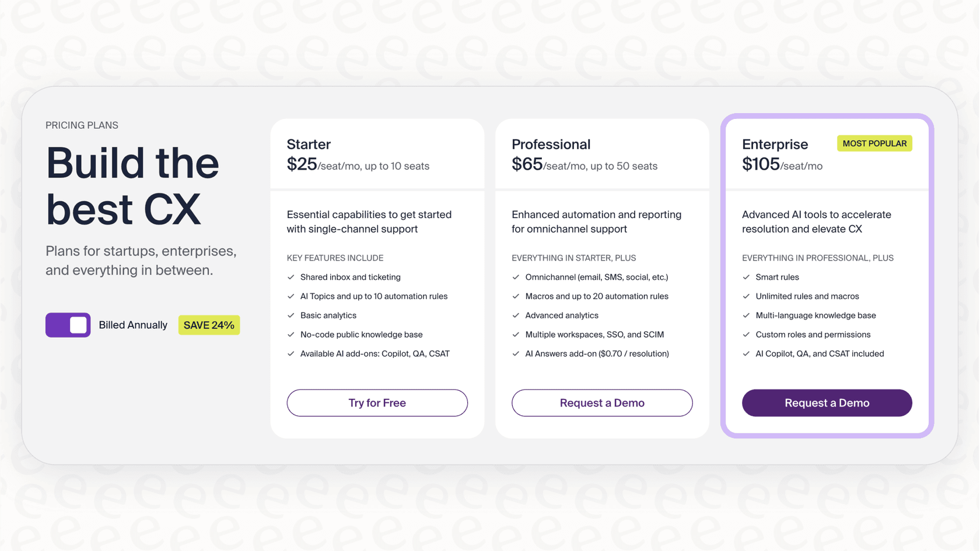980x551 pixels.
Task: Click checkmark beside AI Topics automation rules
Action: click(291, 297)
